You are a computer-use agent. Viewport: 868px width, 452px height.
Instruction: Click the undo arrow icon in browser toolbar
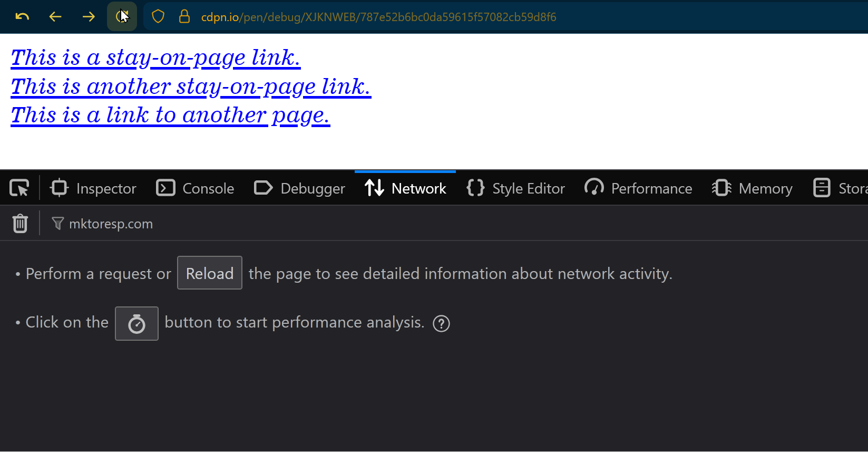(22, 17)
